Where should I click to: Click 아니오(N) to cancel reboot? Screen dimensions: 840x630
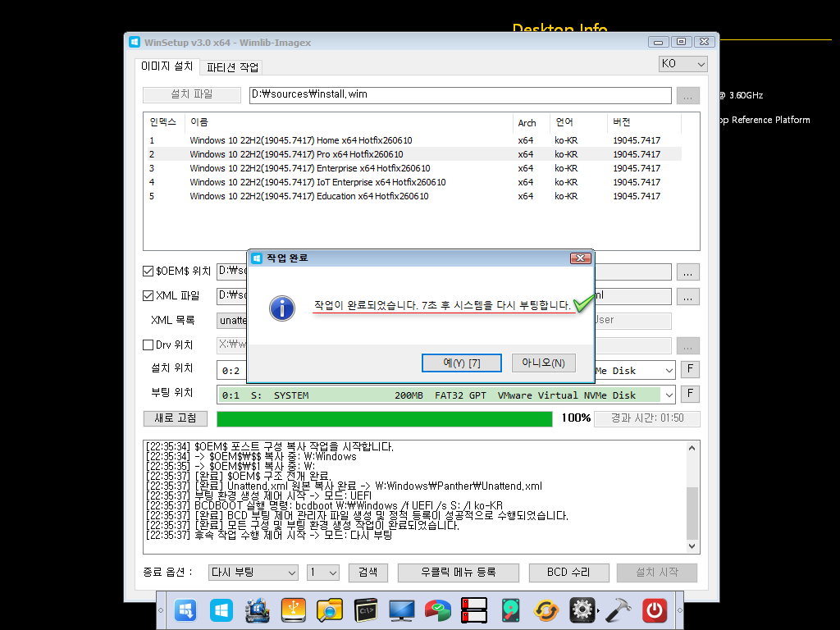click(x=543, y=363)
